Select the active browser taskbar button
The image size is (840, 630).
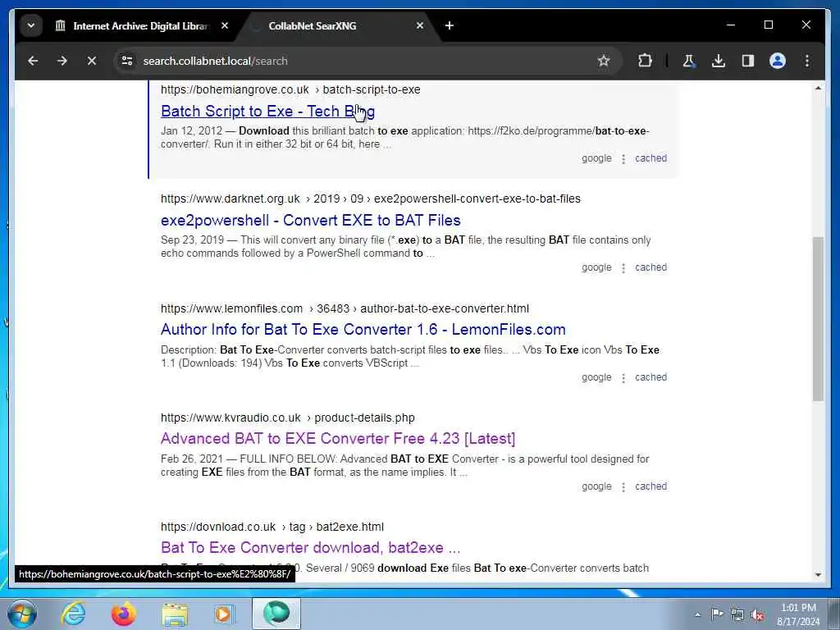tap(276, 614)
